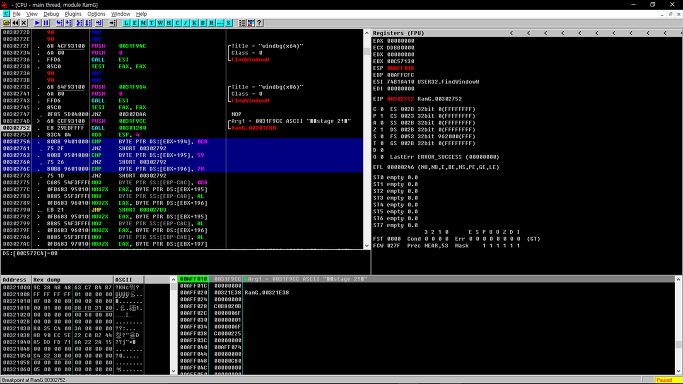Click the Step over toolbar icon
Image resolution: width=683 pixels, height=384 pixels.
click(68, 23)
